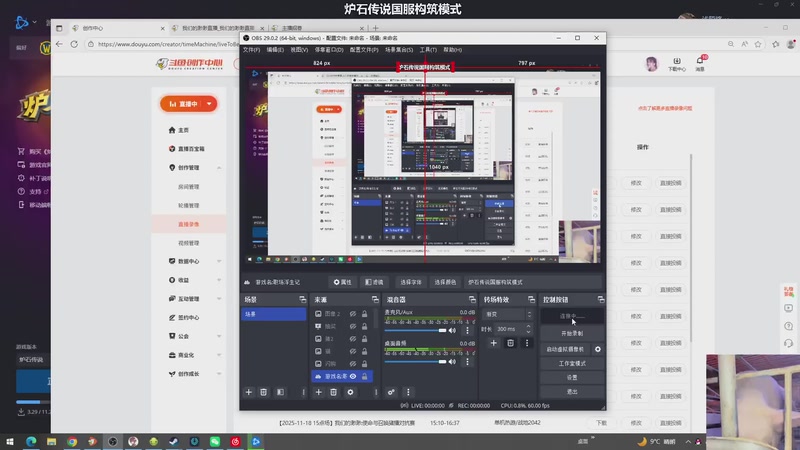The width and height of the screenshot is (800, 450).
Task: Click the 属性 button on the source toolbar
Action: tap(342, 282)
